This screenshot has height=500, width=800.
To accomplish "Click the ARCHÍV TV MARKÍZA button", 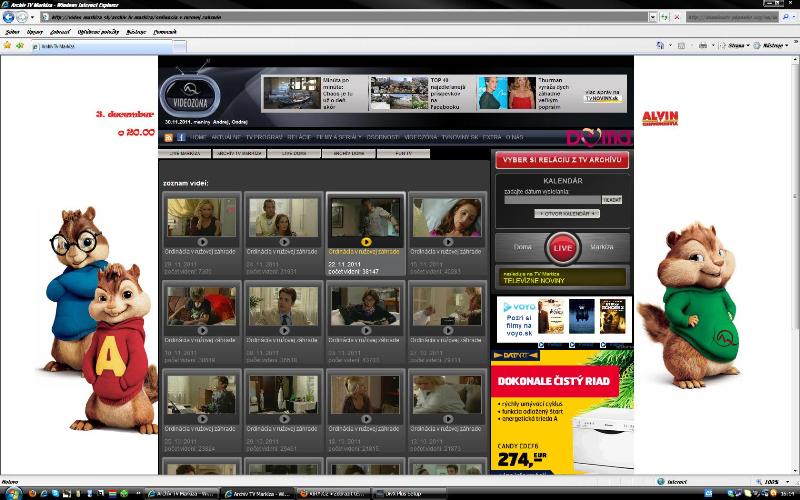I will [x=239, y=153].
